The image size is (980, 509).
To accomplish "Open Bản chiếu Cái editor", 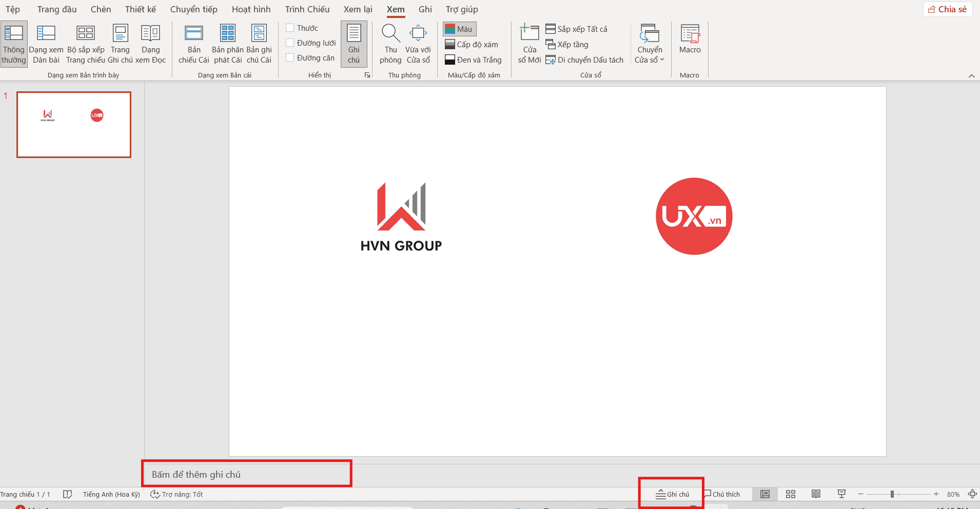I will click(194, 44).
